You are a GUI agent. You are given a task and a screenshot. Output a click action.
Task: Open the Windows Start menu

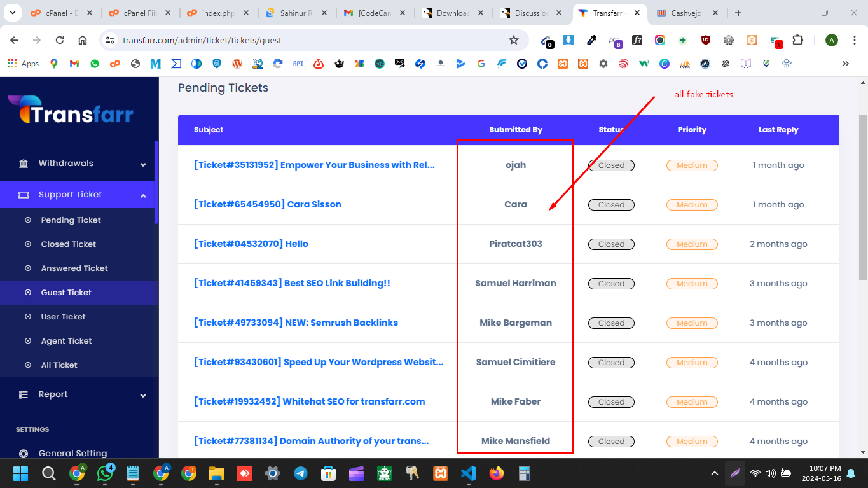coord(21,473)
